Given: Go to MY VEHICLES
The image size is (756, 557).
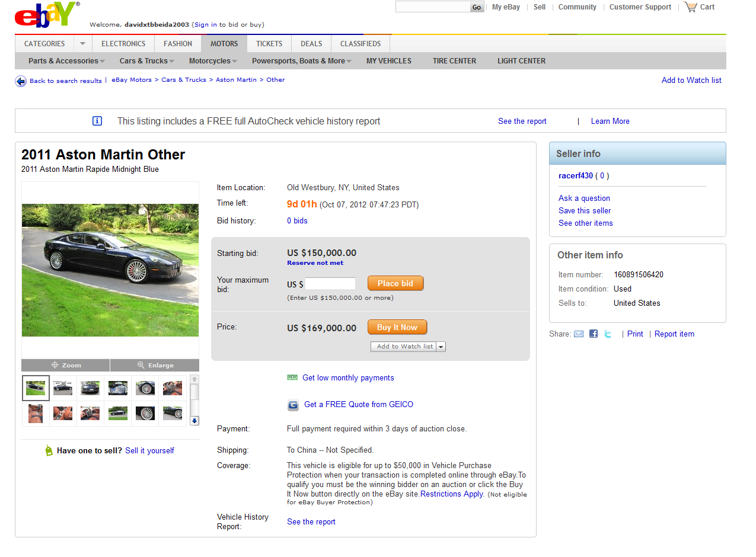Looking at the screenshot, I should 389,61.
